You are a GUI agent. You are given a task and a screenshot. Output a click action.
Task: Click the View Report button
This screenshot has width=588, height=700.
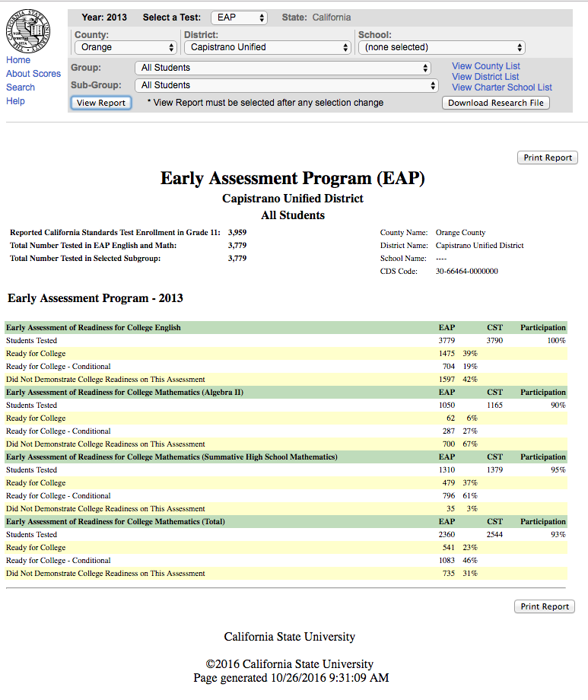tap(101, 103)
